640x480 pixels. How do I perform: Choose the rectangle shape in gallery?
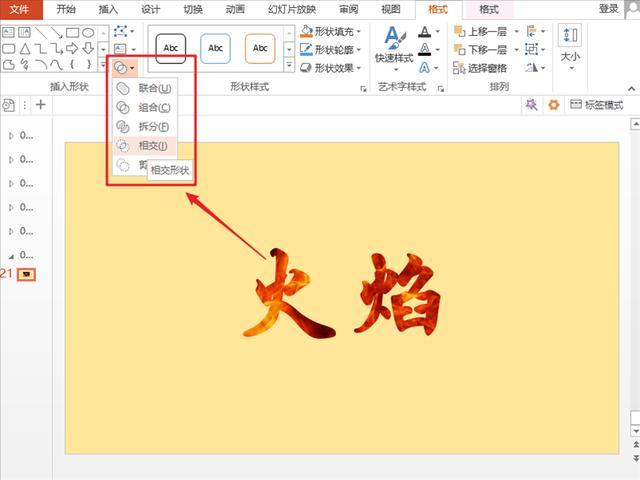click(72, 32)
